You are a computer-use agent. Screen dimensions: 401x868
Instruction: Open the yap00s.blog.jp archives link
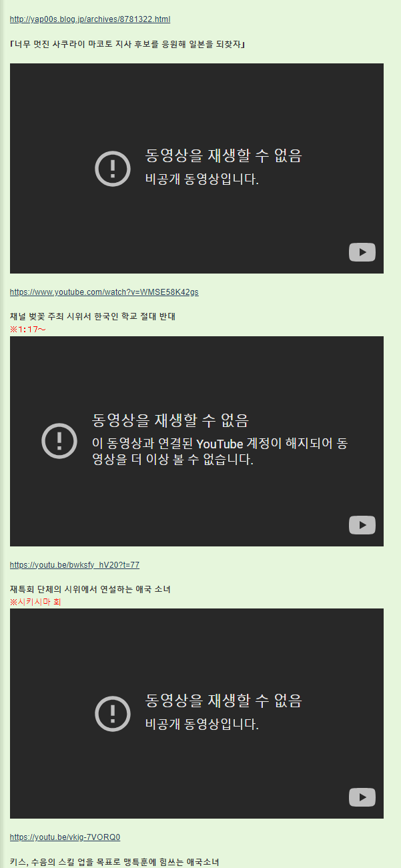pos(89,19)
